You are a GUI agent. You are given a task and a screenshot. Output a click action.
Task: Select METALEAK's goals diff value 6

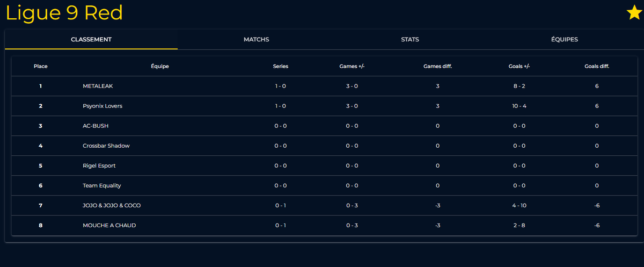[597, 86]
